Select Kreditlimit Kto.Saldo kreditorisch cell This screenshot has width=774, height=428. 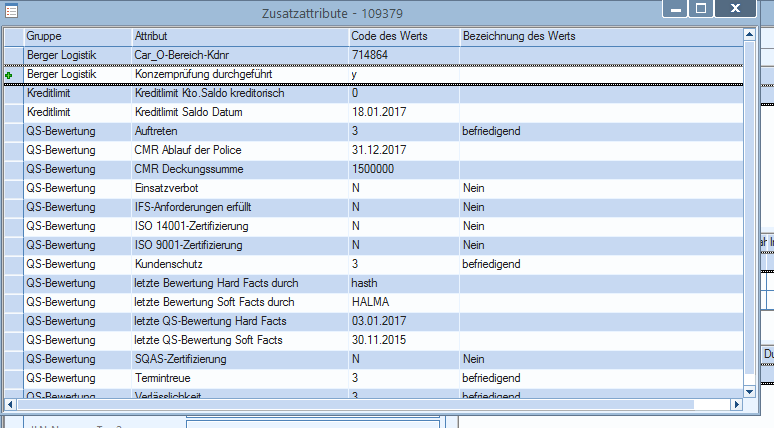(240, 93)
